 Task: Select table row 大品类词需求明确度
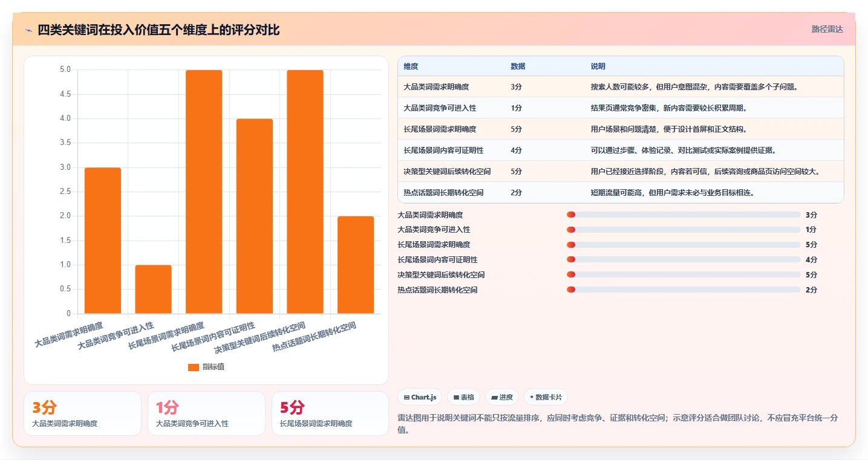[621, 86]
